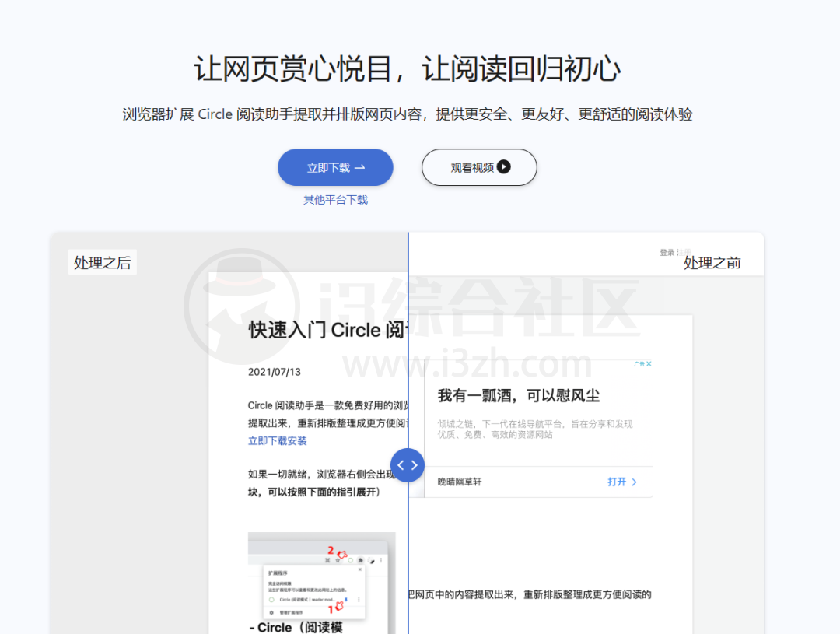This screenshot has width=840, height=634.
Task: Click the ad description 倾城之链 text
Action: (534, 429)
